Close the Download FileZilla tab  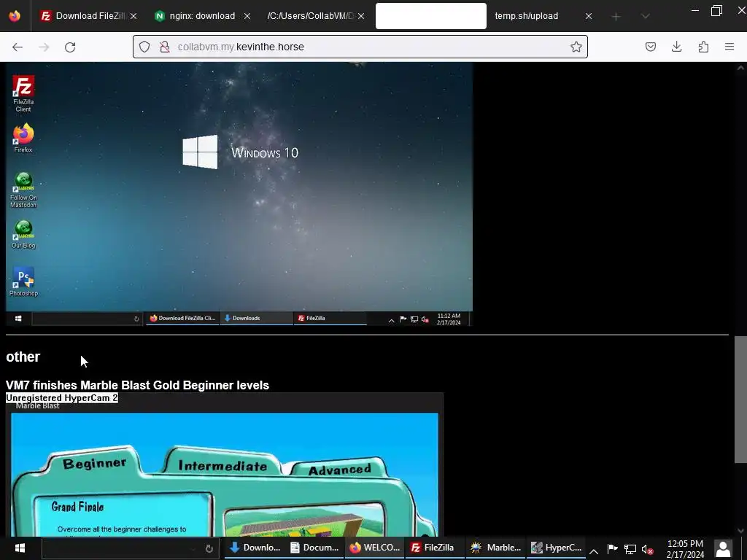click(x=133, y=16)
